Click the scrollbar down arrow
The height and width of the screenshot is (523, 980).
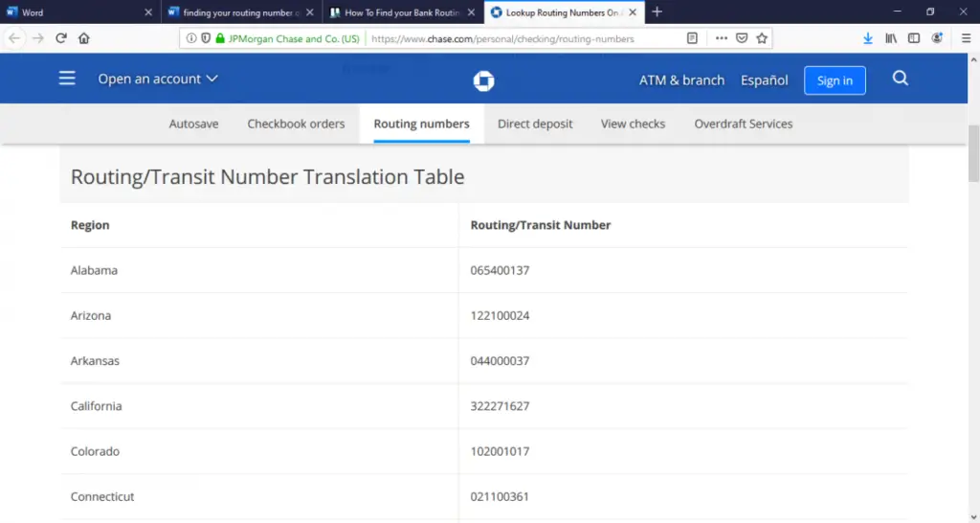973,516
